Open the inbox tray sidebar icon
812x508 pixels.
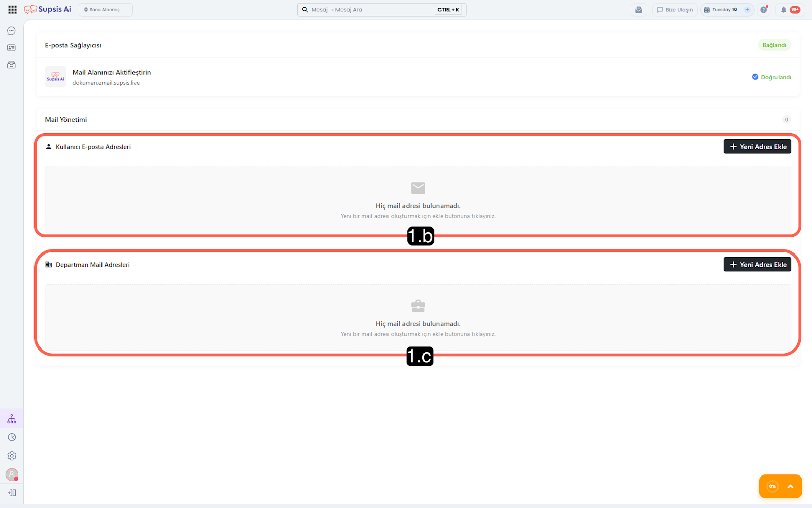tap(11, 65)
